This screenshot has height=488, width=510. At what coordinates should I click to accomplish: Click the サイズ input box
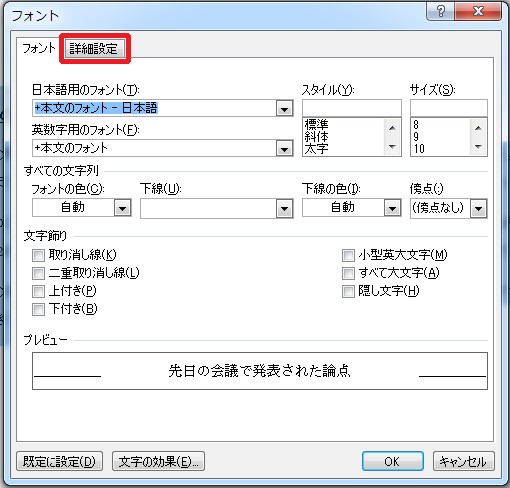coord(449,108)
